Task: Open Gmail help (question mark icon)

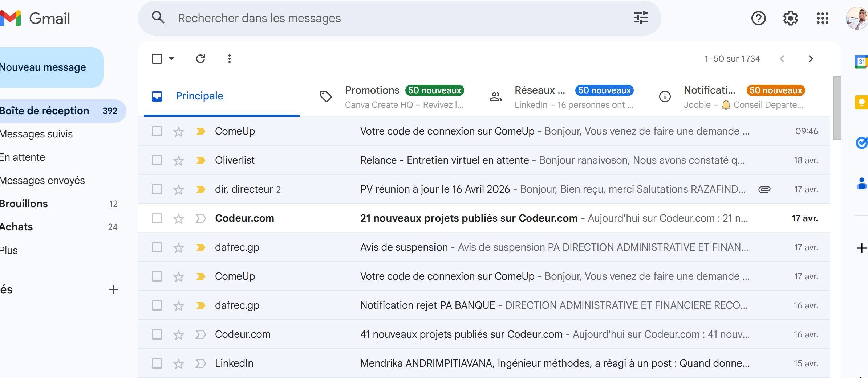Action: click(x=758, y=18)
